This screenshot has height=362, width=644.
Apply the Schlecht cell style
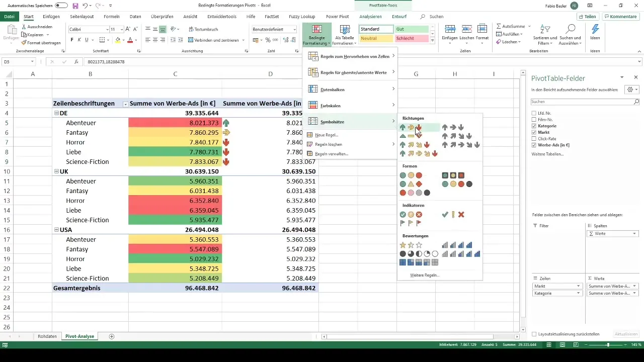coord(412,38)
